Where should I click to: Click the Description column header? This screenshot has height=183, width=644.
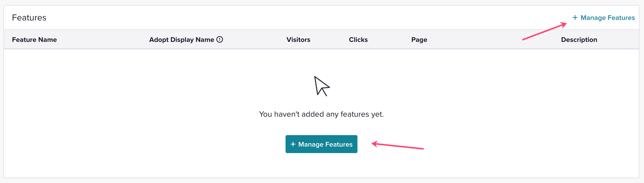click(579, 40)
